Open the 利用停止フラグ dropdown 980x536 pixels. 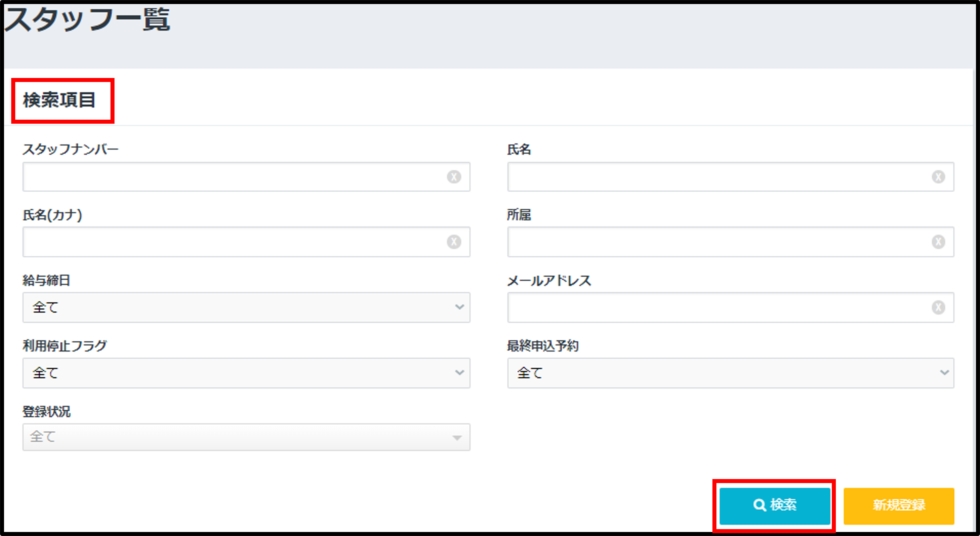pos(246,373)
